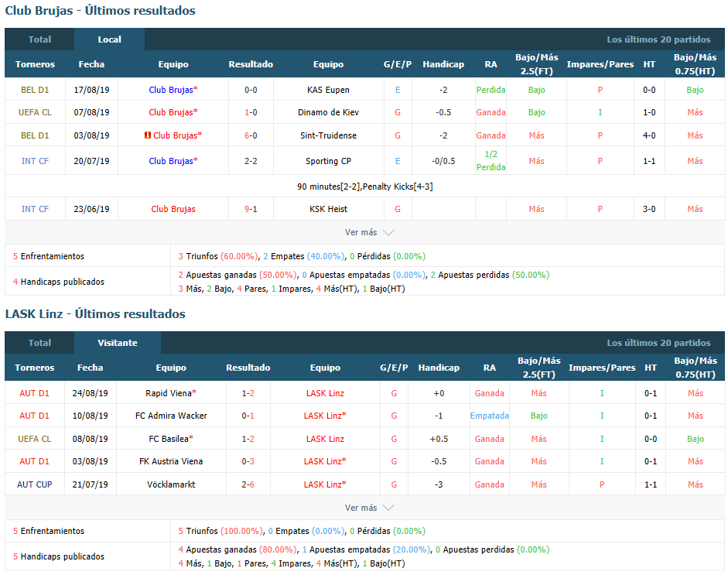This screenshot has height=575, width=728.
Task: Click the Handicap header in LASK Linz table
Action: (x=439, y=368)
